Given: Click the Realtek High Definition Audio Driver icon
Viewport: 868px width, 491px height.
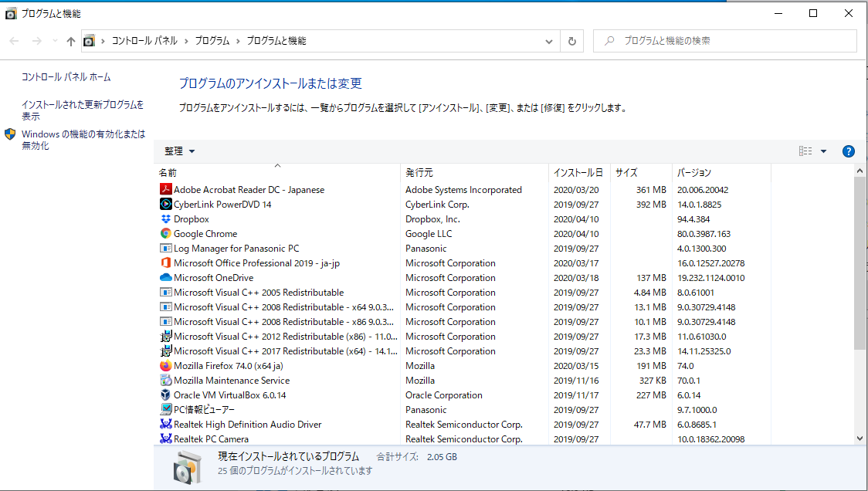Looking at the screenshot, I should click(x=165, y=424).
